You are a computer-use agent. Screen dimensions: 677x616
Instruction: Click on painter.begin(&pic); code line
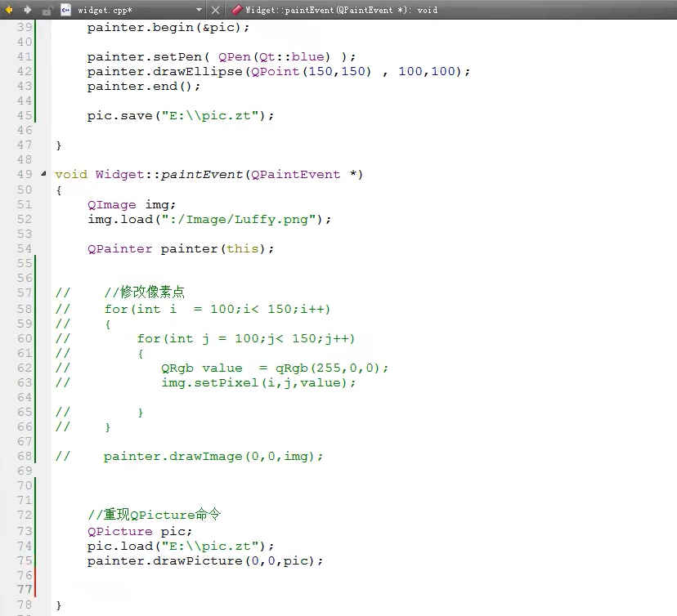168,28
